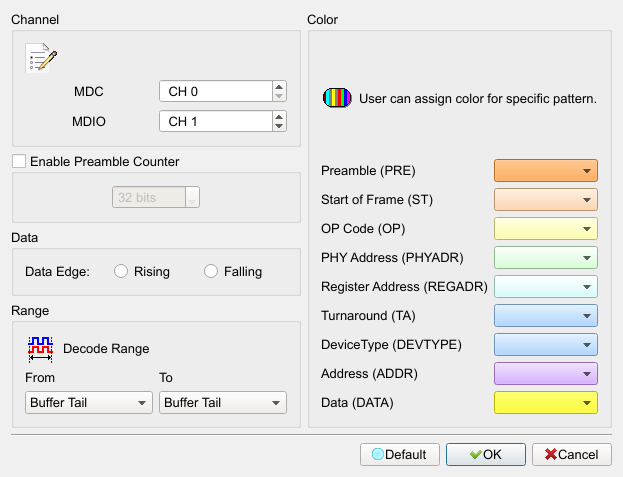Screen dimensions: 623x477
Task: Open the To Buffer Tail dropdown
Action: pyautogui.click(x=222, y=402)
